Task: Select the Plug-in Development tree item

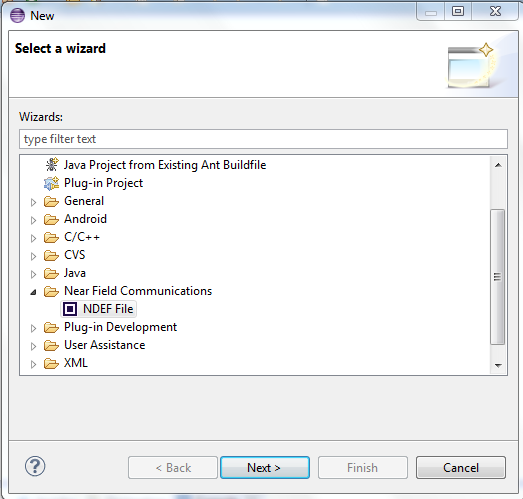Action: (x=120, y=327)
